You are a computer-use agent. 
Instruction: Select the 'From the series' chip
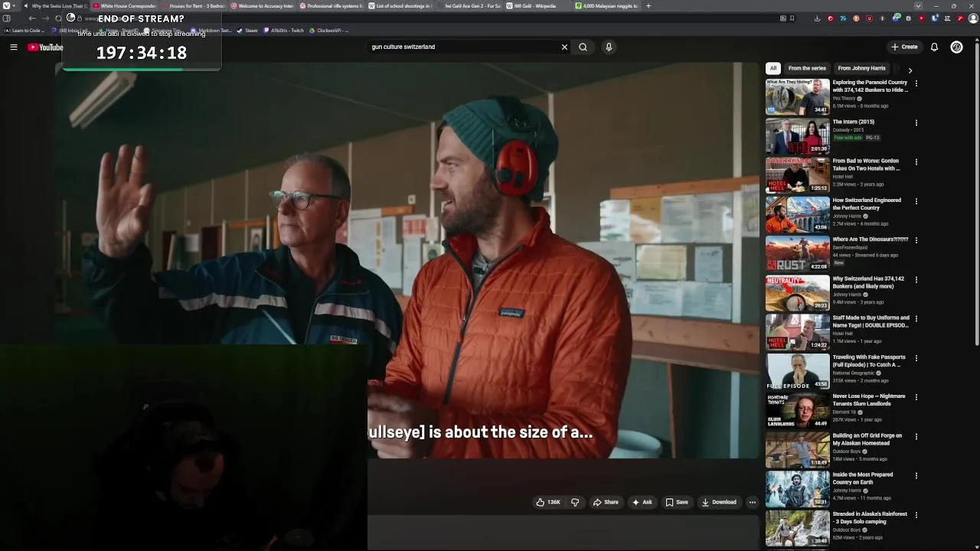tap(807, 68)
